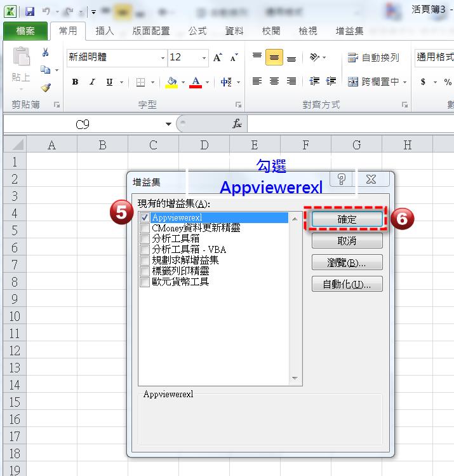
Task: Center text horizontally
Action: click(x=274, y=81)
